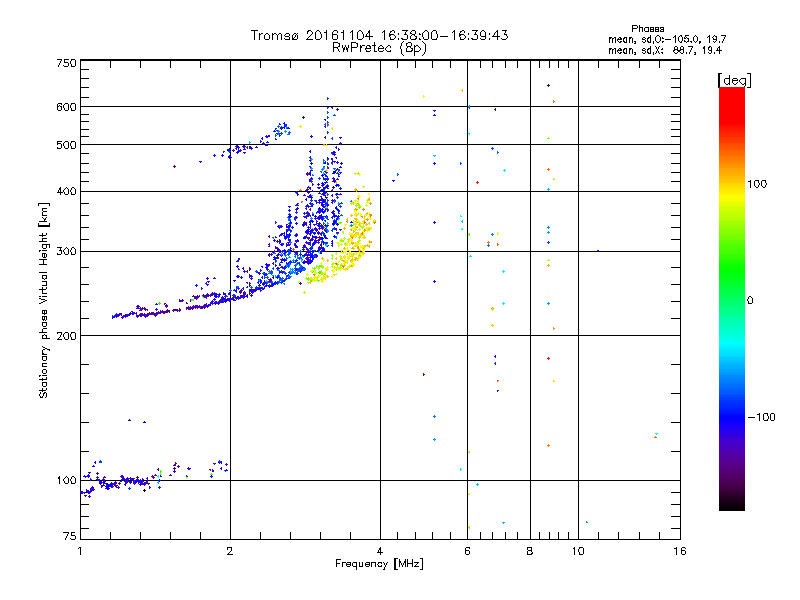The height and width of the screenshot is (600, 800).
Task: Click colorbar tick label '100'
Action: tap(757, 184)
